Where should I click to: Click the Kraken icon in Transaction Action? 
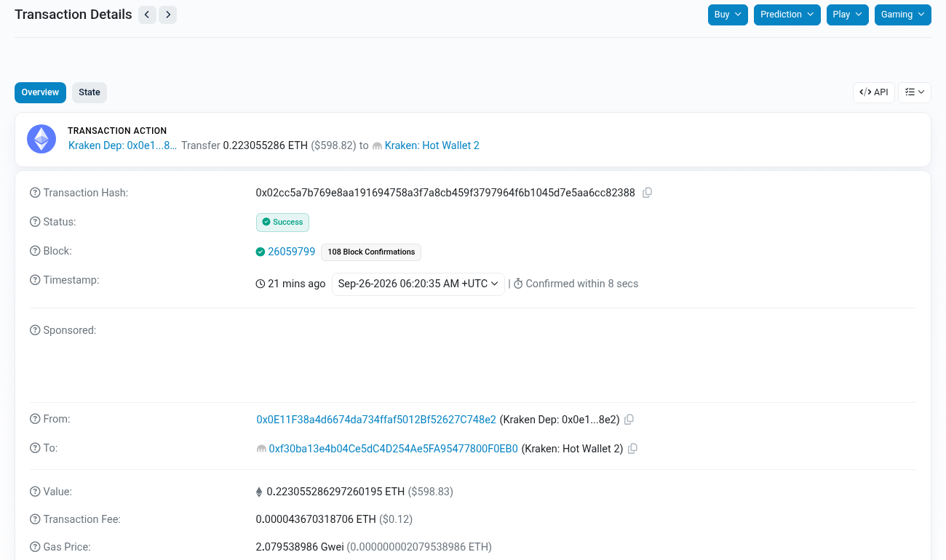[x=377, y=145]
